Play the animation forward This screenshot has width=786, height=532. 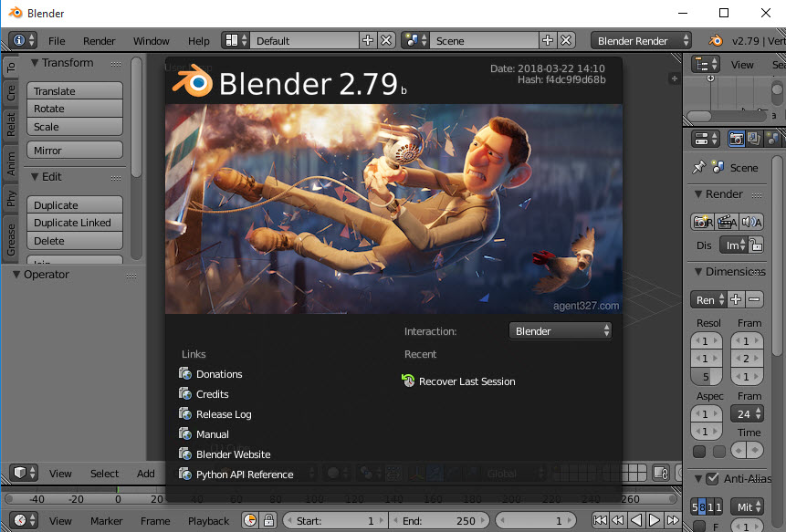[x=655, y=520]
